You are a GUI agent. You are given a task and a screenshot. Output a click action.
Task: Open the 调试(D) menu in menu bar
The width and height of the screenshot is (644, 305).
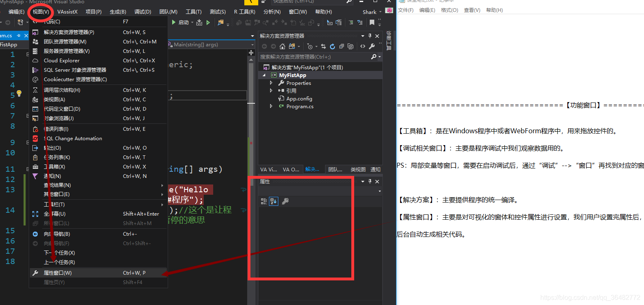143,12
